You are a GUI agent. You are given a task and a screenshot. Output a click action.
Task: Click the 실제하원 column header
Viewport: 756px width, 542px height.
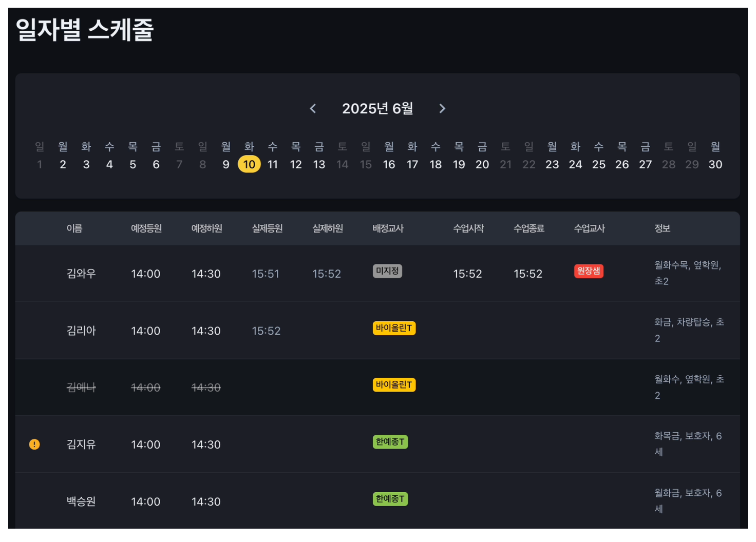(x=328, y=228)
